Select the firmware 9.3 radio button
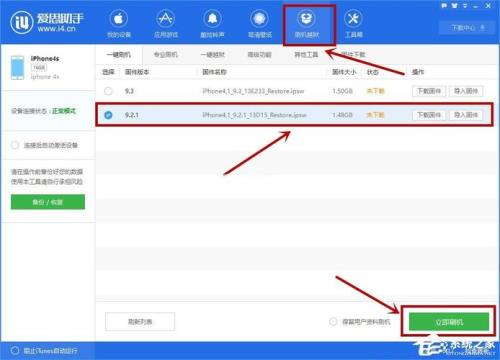Screen dimensions: 500x360 [x=108, y=91]
